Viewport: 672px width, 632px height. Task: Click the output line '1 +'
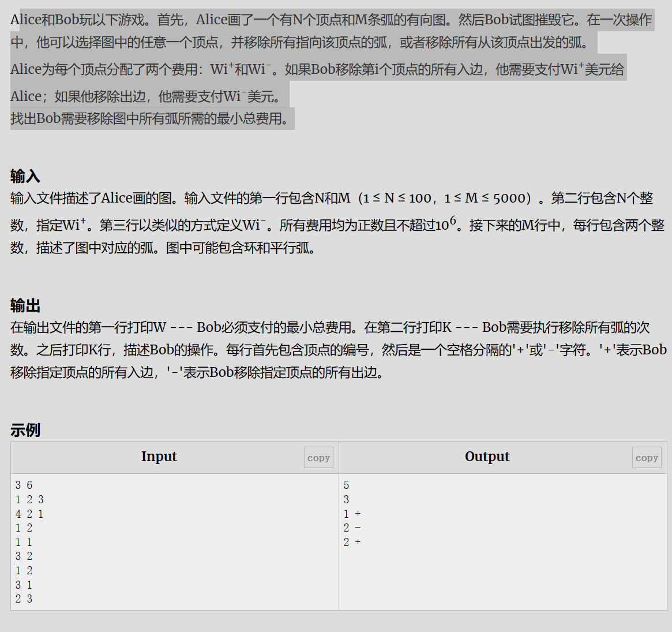tap(352, 513)
